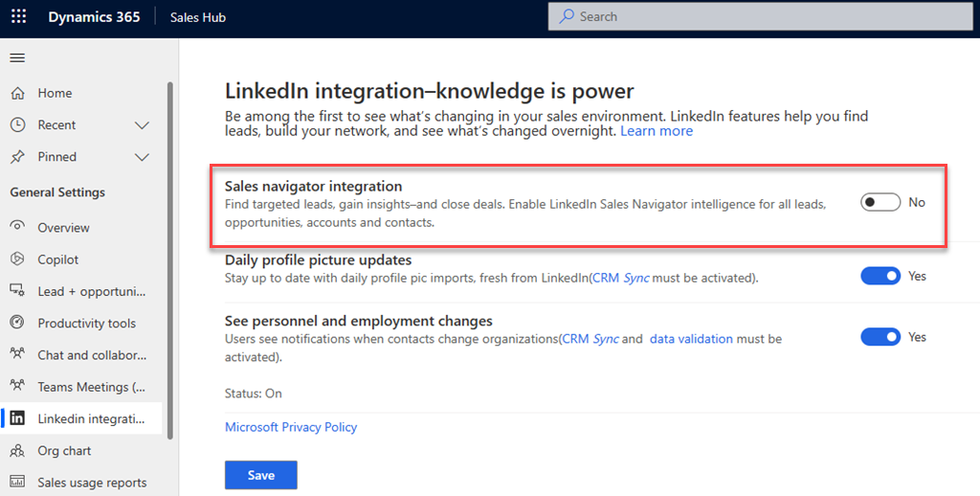Open Microsoft Privacy Policy link
Screen dimensions: 980x496
[291, 427]
